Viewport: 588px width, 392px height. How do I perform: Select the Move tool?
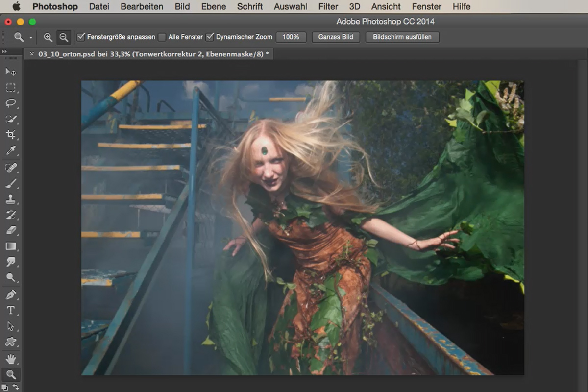click(x=11, y=72)
